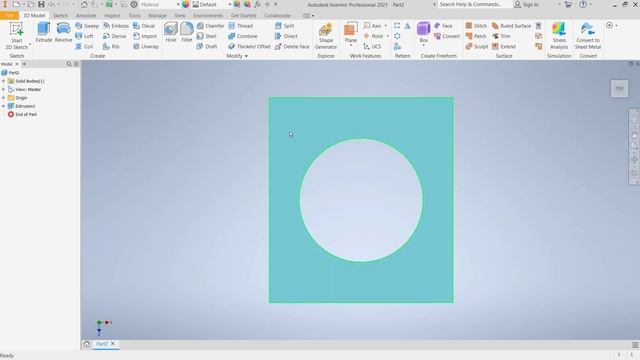
Task: Select the Thread tool
Action: pyautogui.click(x=240, y=26)
